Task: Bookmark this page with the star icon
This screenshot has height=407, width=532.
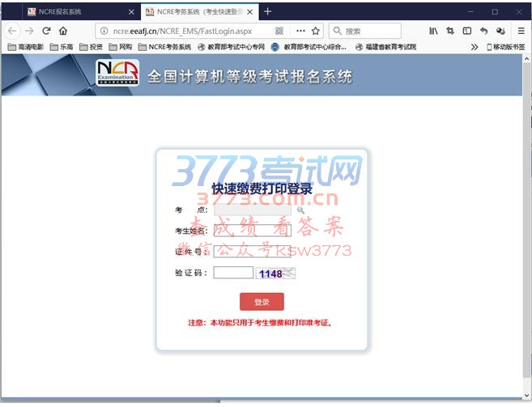Action: pyautogui.click(x=316, y=31)
